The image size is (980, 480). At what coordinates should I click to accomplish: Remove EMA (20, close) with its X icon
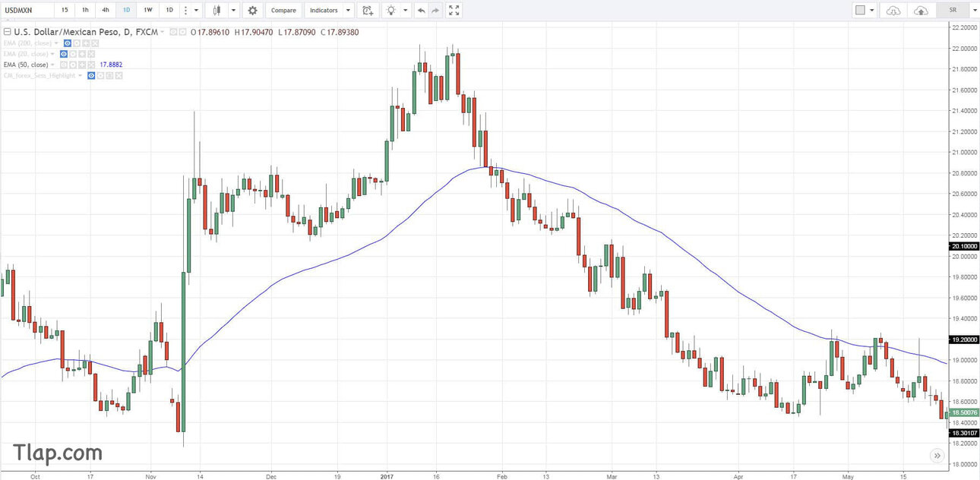pyautogui.click(x=91, y=54)
